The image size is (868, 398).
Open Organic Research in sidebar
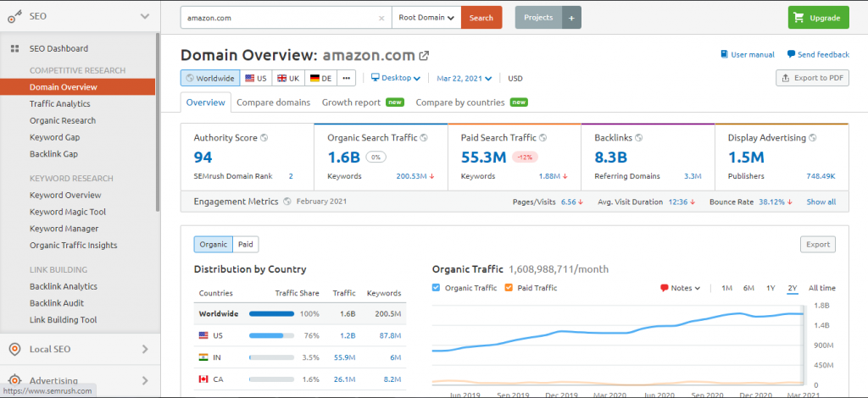point(63,120)
